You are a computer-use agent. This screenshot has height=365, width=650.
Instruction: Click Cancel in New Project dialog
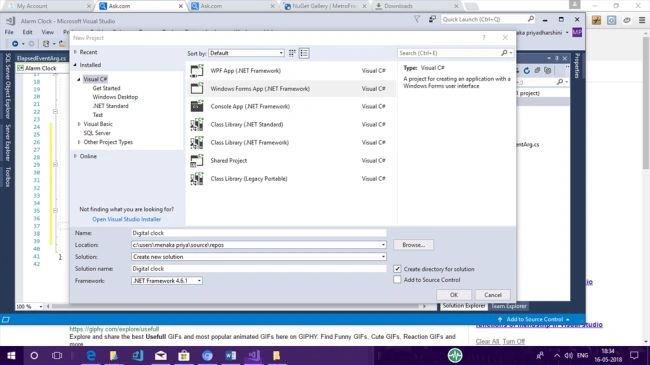tap(493, 295)
